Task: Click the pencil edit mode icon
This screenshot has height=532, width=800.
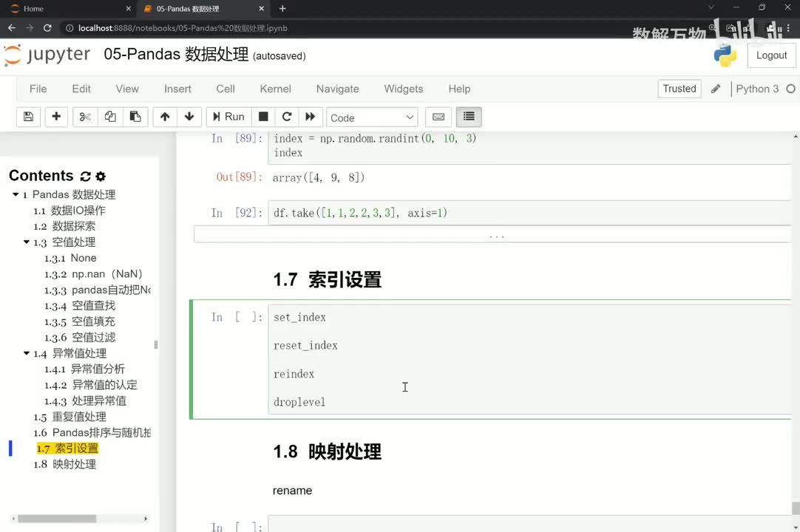Action: click(716, 89)
